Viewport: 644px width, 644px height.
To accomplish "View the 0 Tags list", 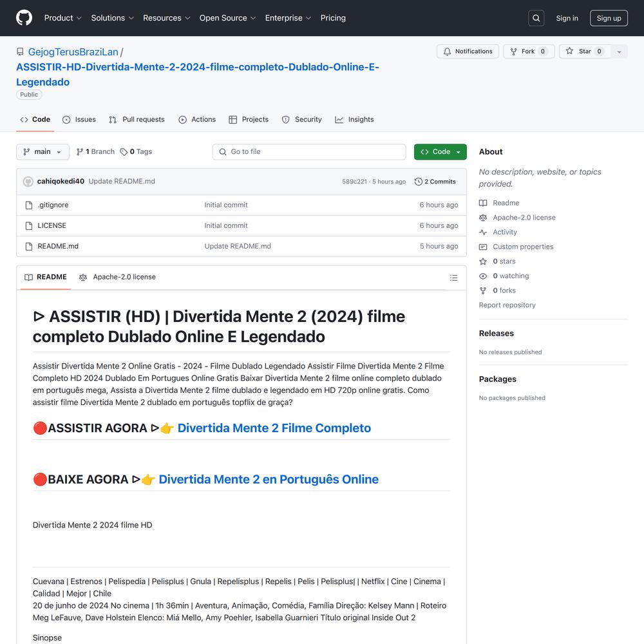I will click(136, 152).
